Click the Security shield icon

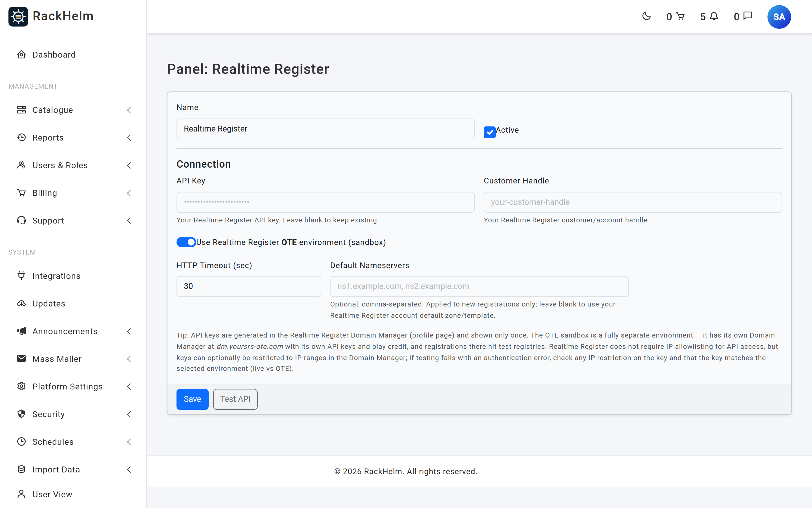(21, 414)
